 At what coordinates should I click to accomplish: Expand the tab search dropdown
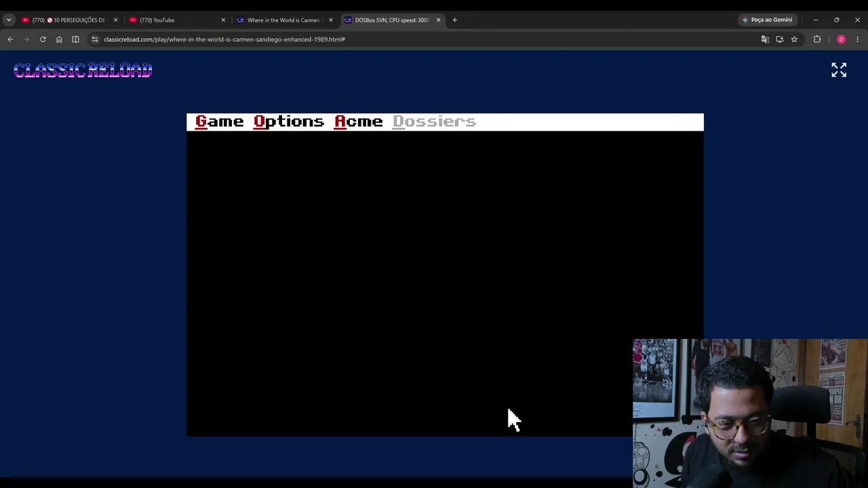pyautogui.click(x=9, y=20)
